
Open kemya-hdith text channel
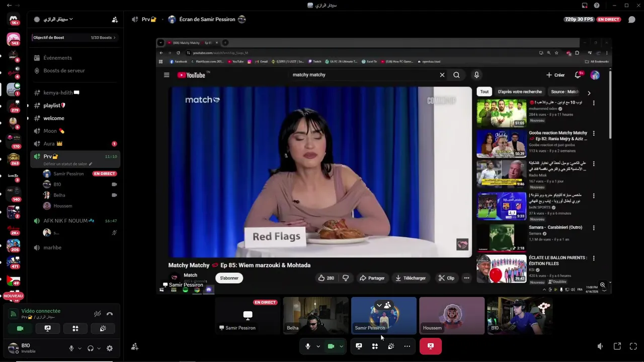tap(75, 93)
